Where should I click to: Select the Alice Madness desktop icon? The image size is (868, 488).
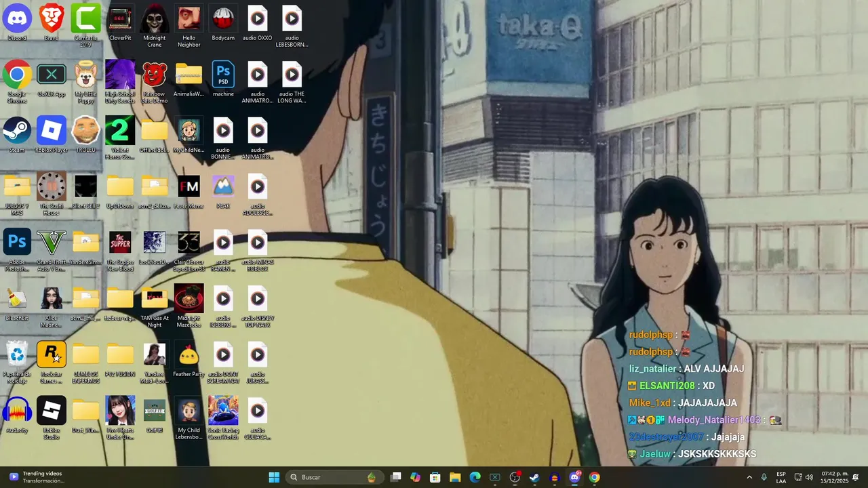tap(52, 306)
